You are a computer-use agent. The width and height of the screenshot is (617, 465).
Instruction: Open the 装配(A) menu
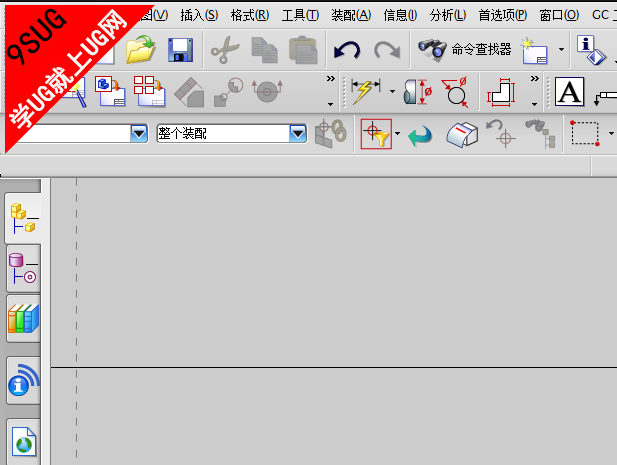351,15
